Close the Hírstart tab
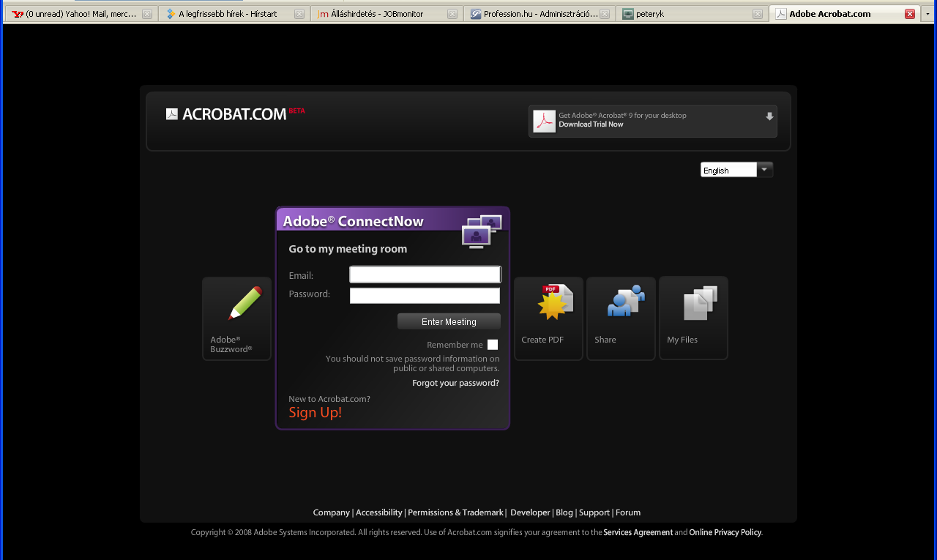This screenshot has height=560, width=937. tap(299, 14)
